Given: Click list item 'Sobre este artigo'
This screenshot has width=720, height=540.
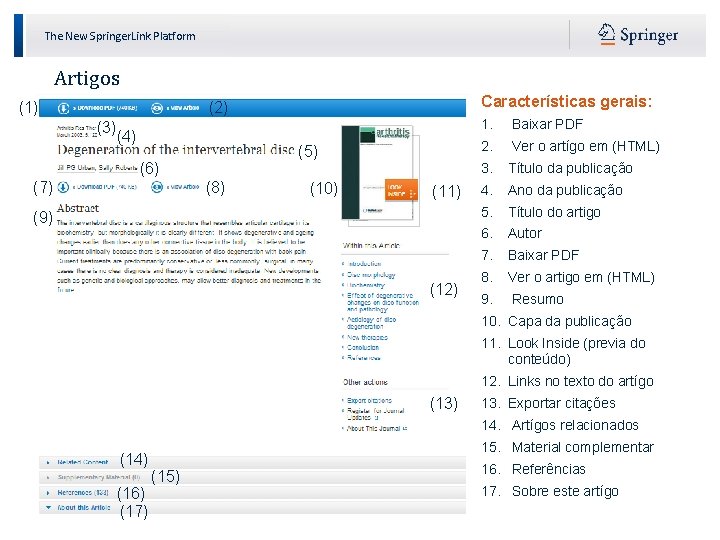Looking at the screenshot, I should [x=565, y=491].
